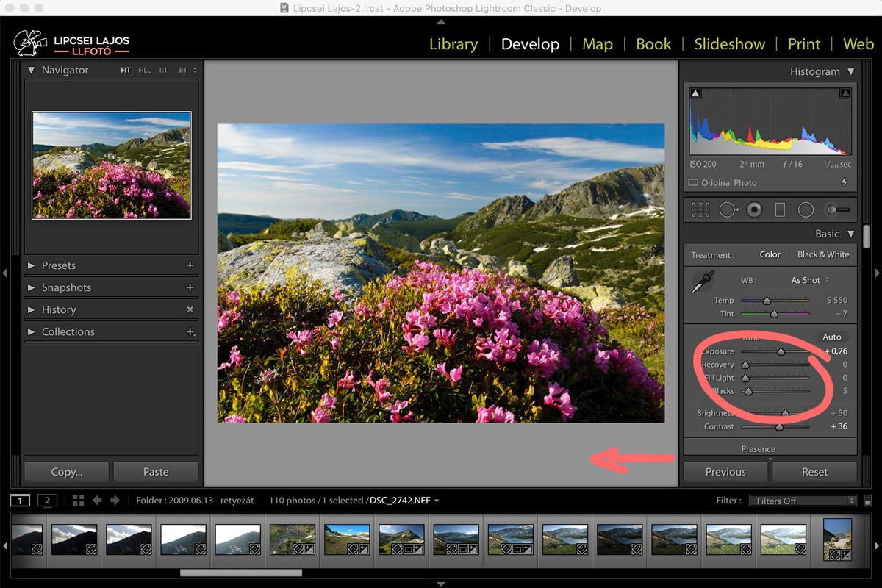Image resolution: width=882 pixels, height=588 pixels.
Task: Select the Spot Removal tool
Action: [727, 209]
